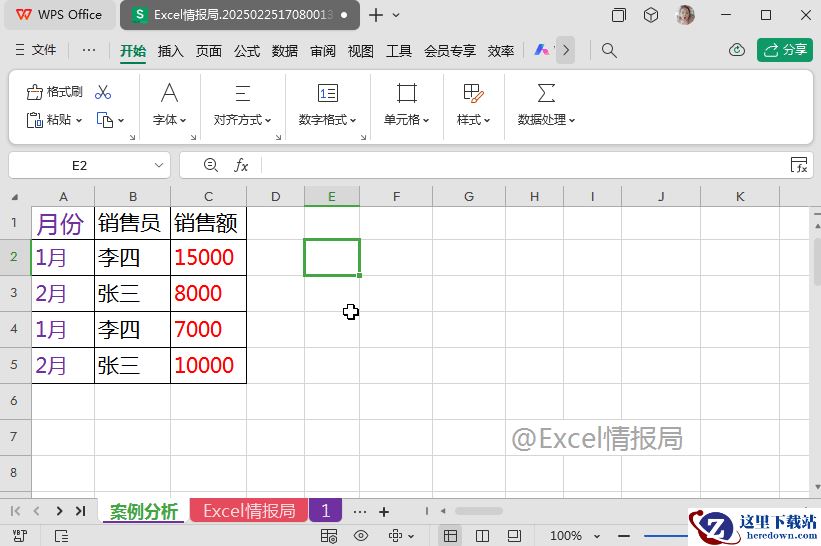The width and height of the screenshot is (821, 546).
Task: Click the status bar table settings icon
Action: 329,536
